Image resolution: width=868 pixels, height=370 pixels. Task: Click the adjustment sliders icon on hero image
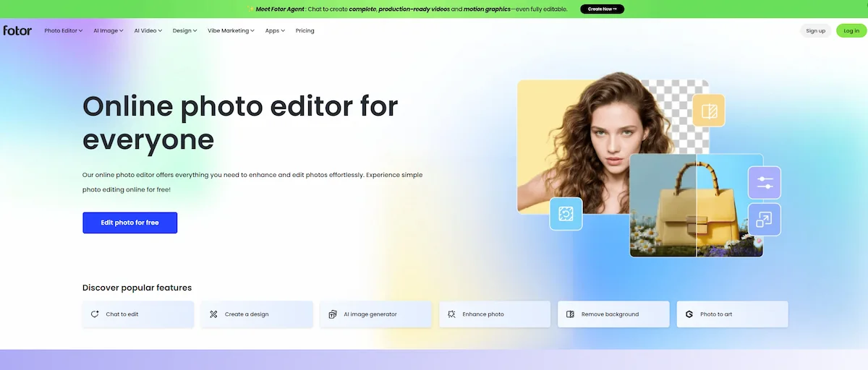tap(765, 182)
